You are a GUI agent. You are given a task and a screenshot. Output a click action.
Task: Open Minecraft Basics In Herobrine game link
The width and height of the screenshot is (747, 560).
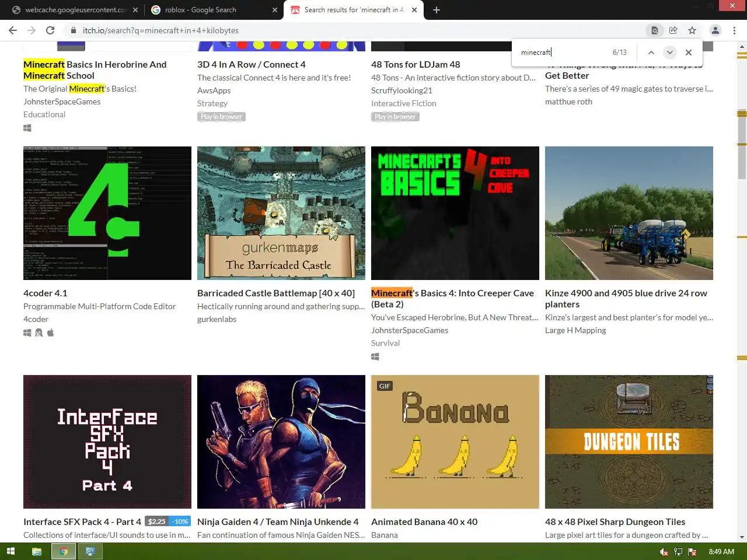[95, 70]
